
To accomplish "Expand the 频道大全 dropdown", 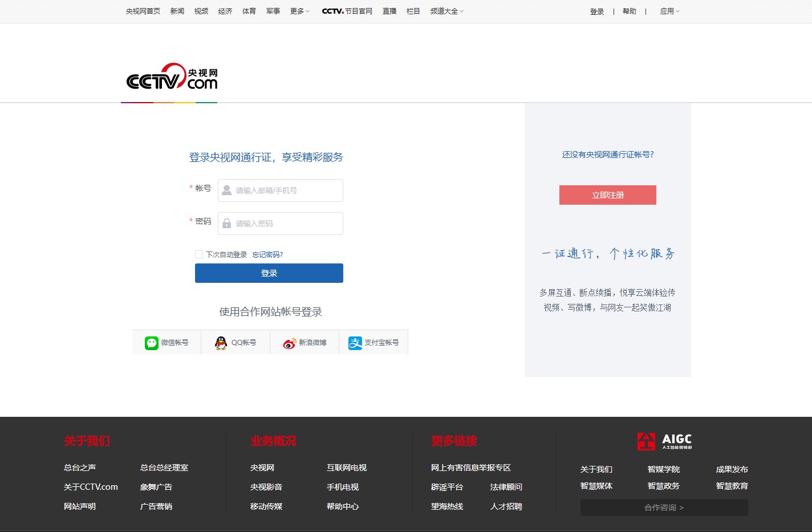I will click(x=446, y=11).
